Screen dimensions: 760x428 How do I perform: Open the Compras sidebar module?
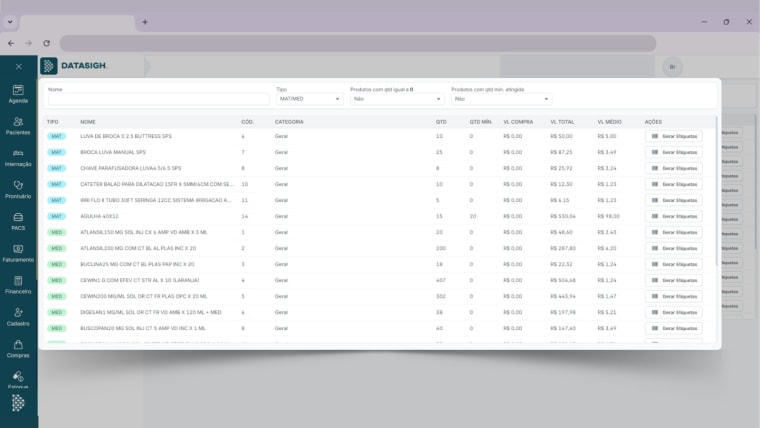tap(18, 349)
